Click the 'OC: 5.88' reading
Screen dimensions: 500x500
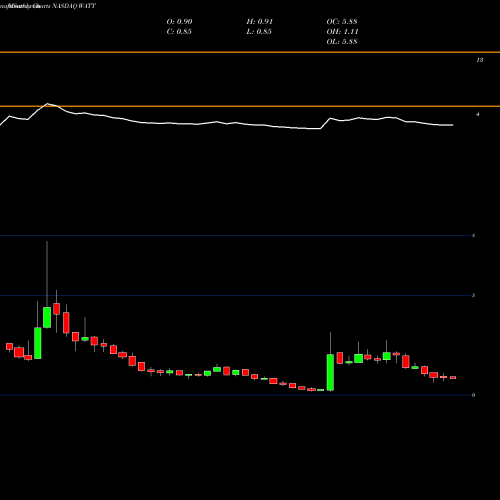point(342,22)
